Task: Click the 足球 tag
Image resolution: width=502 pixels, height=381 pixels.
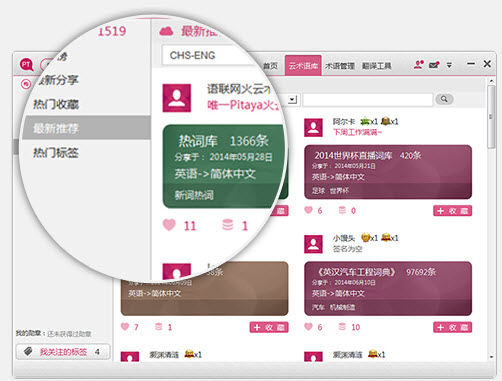Action: click(318, 191)
